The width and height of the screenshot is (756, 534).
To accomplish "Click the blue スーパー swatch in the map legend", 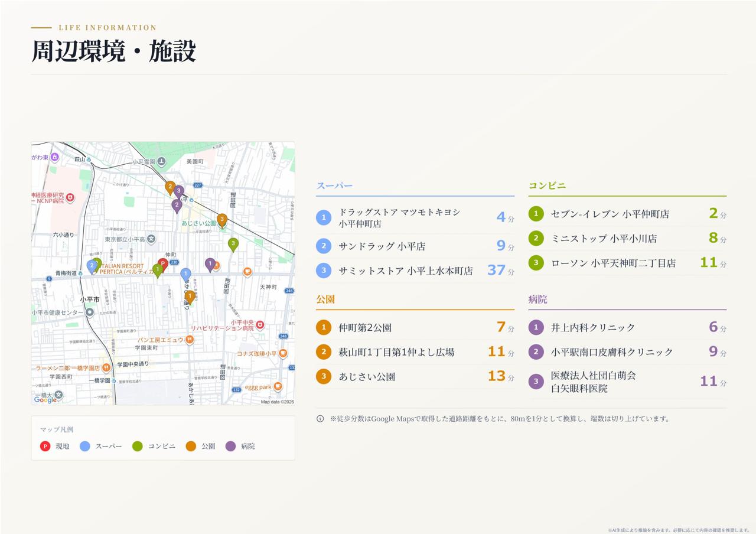I will pyautogui.click(x=85, y=446).
